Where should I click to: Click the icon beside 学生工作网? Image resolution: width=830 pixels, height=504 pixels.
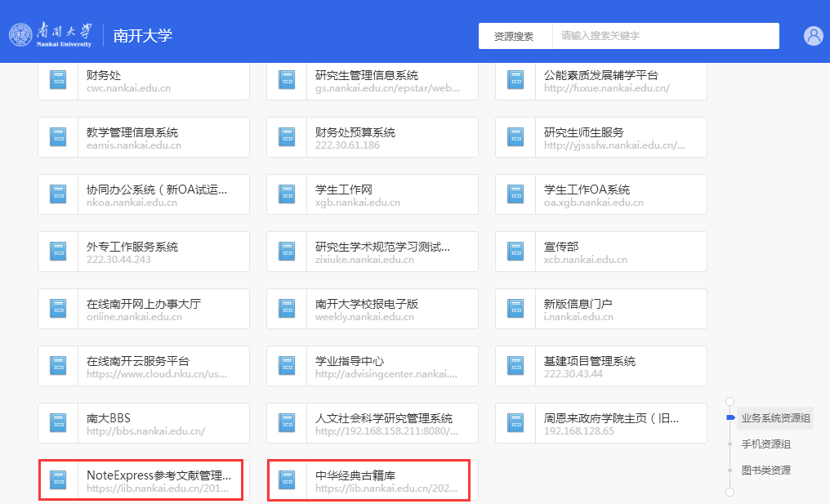tap(287, 194)
